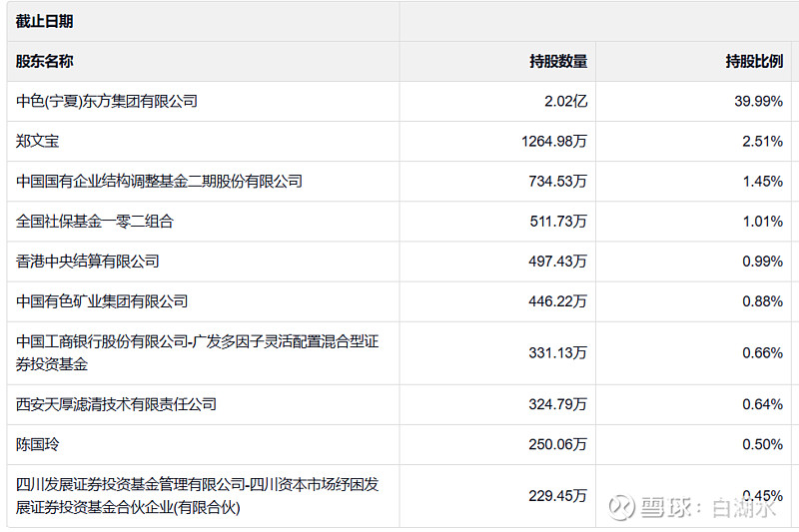This screenshot has height=532, width=799.
Task: Select 西安天厚滤清技术有限责任公司 row
Action: (116, 404)
